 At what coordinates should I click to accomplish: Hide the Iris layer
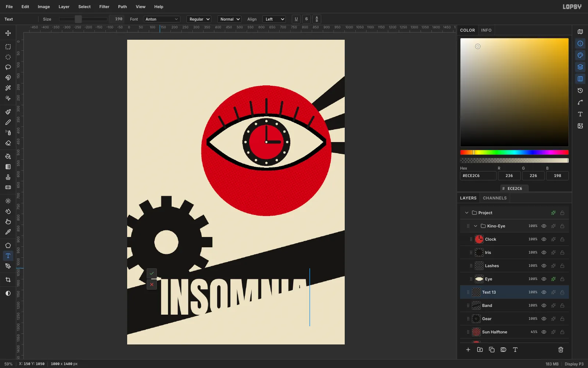click(544, 252)
